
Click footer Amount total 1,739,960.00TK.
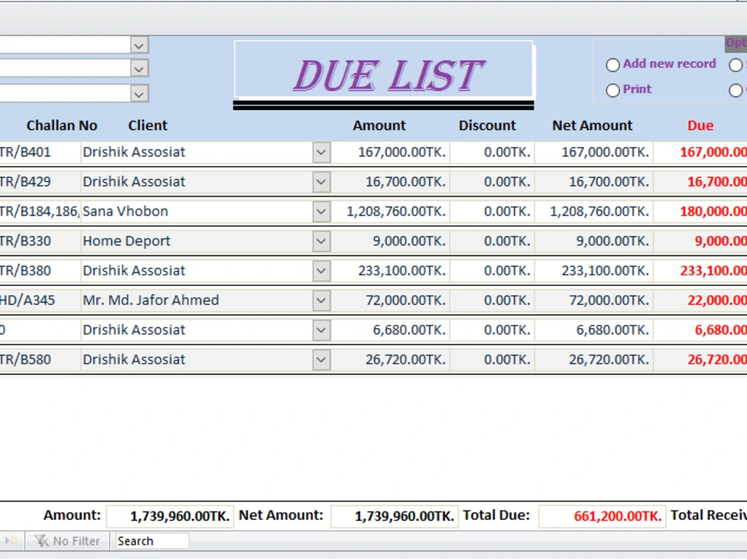pos(170,517)
